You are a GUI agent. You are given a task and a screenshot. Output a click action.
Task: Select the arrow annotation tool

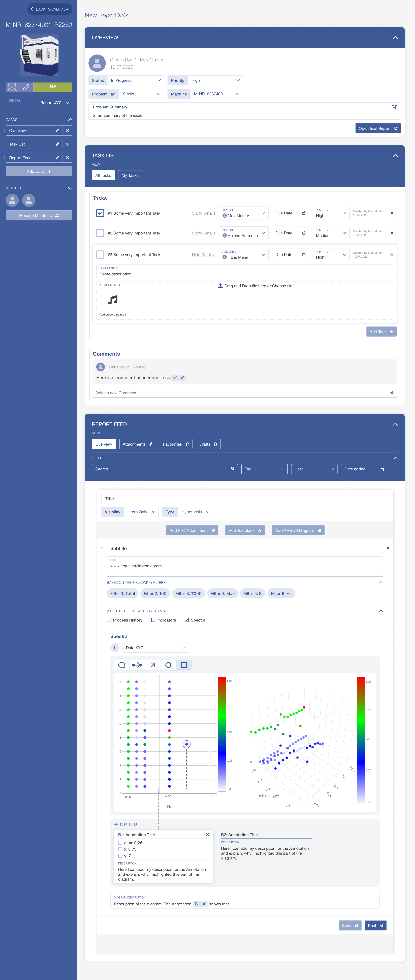pyautogui.click(x=153, y=665)
